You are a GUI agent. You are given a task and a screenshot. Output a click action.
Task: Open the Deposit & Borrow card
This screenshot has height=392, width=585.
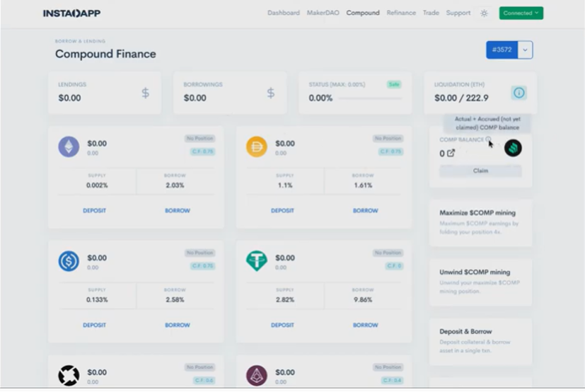(480, 341)
